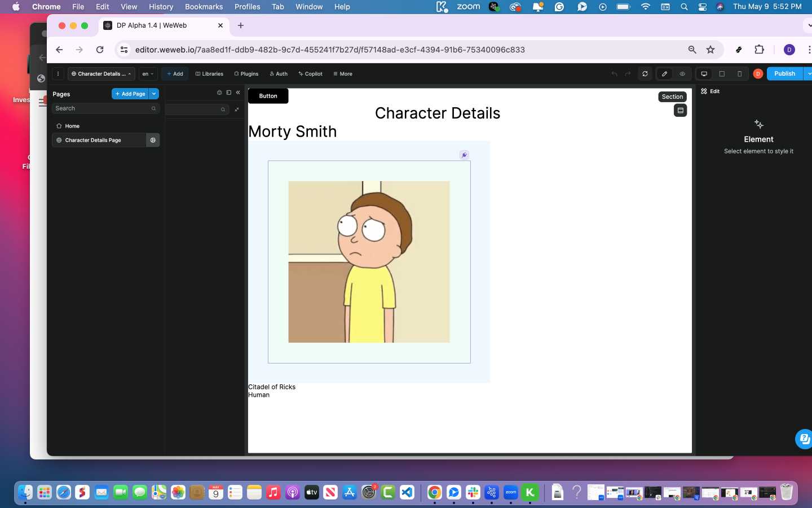The height and width of the screenshot is (508, 812).
Task: Open the three-dot menu in WeWeb toolbar
Action: pyautogui.click(x=58, y=74)
